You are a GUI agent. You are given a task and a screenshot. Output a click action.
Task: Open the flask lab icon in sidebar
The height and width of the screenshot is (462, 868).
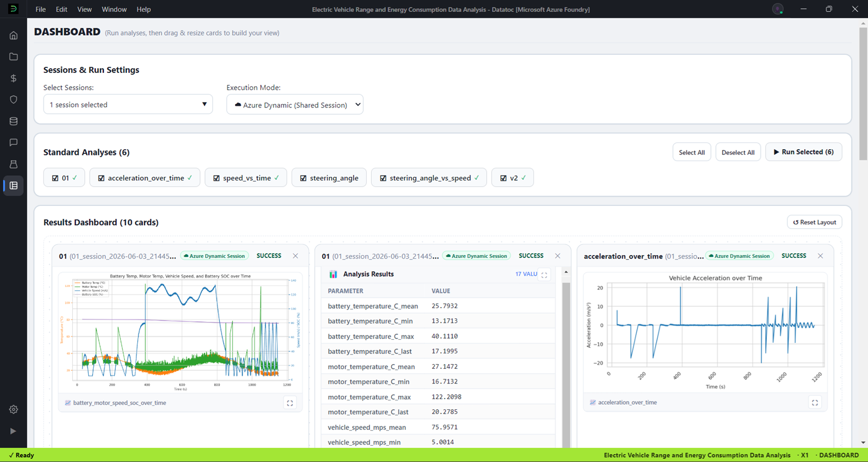(14, 164)
